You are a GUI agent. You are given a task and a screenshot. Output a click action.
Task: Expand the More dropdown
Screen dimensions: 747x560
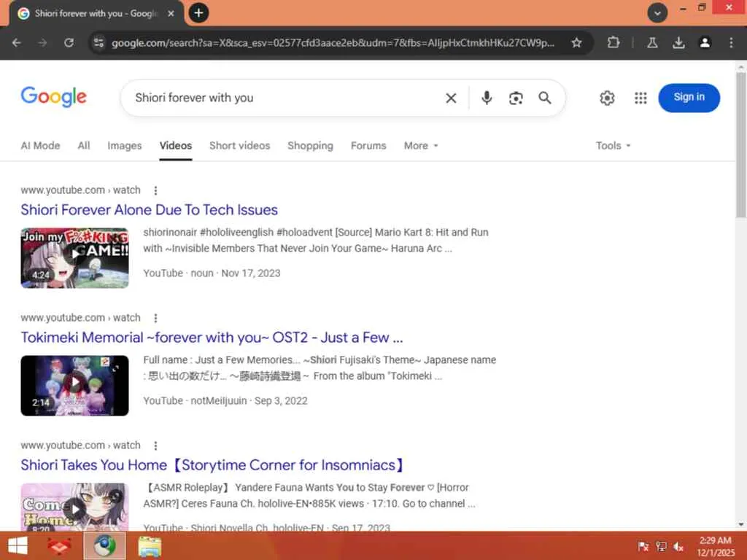tap(421, 146)
